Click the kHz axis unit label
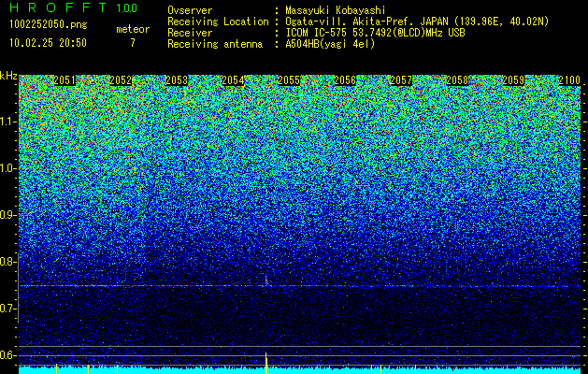 coord(8,76)
